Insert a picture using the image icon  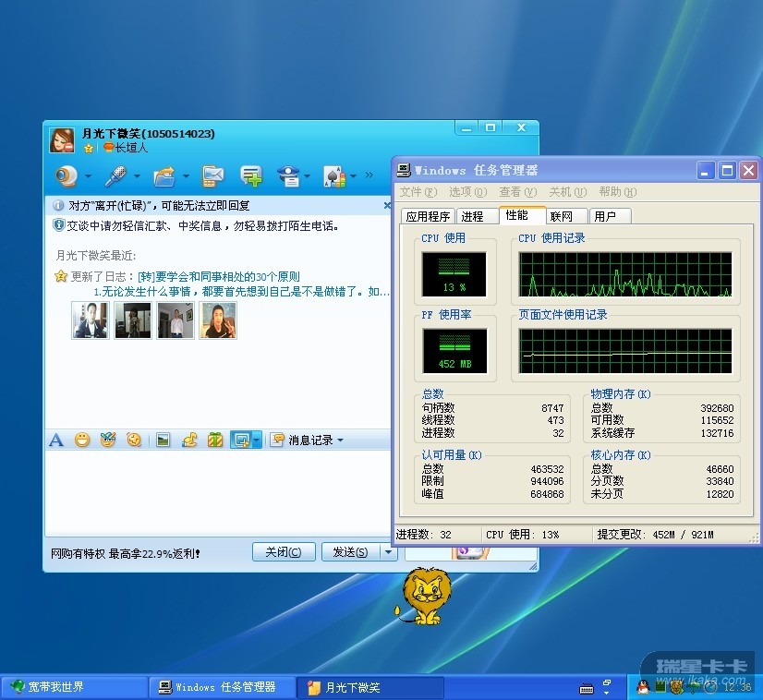pyautogui.click(x=163, y=440)
